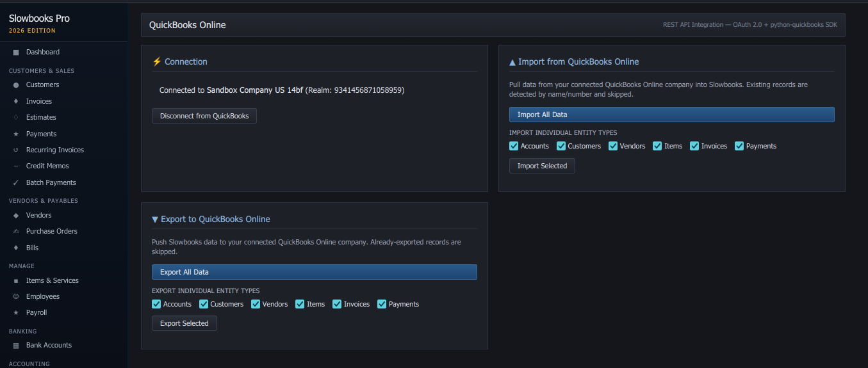Click the Payments star icon
This screenshot has height=368, width=868.
16,134
